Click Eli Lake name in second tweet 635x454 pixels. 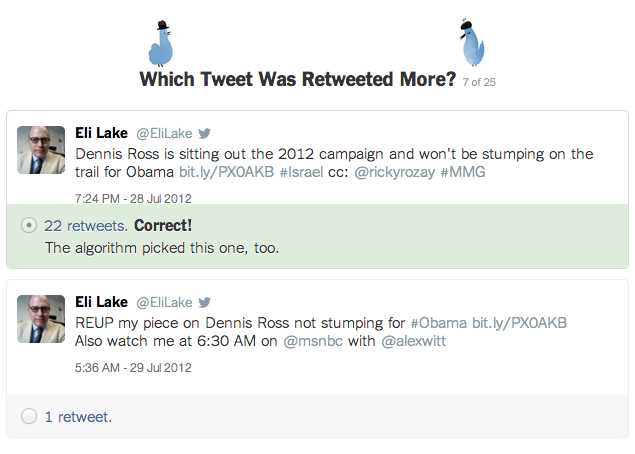101,302
